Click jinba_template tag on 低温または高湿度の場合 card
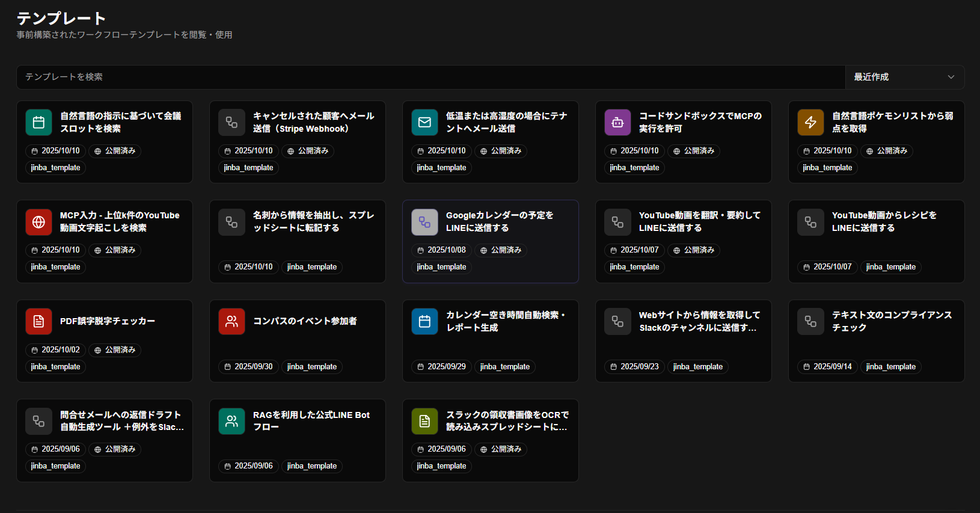 (442, 168)
